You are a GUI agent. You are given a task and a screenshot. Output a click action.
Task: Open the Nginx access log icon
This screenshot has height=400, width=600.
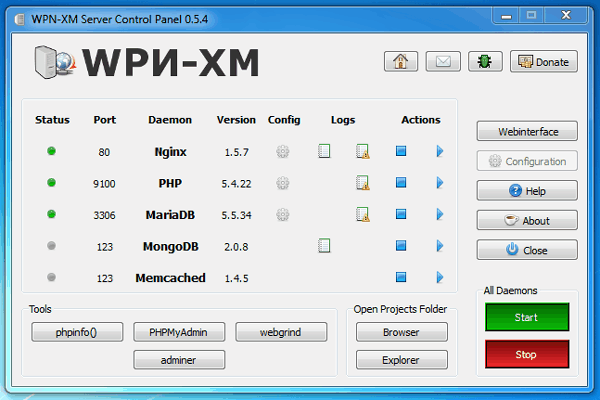click(x=324, y=152)
